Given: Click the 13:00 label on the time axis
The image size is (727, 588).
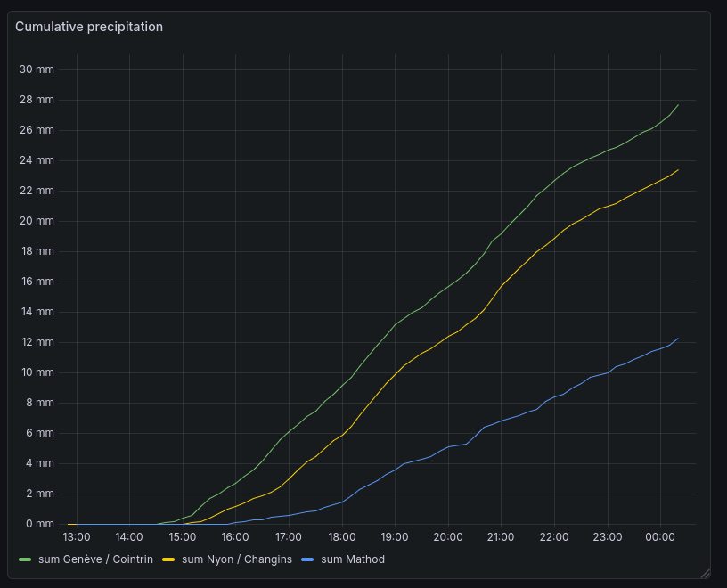Looking at the screenshot, I should click(77, 537).
